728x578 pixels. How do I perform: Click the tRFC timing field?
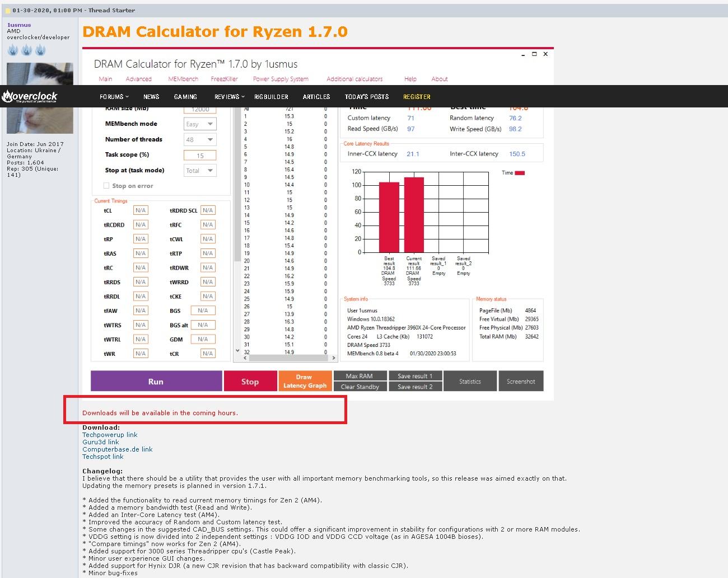(208, 225)
